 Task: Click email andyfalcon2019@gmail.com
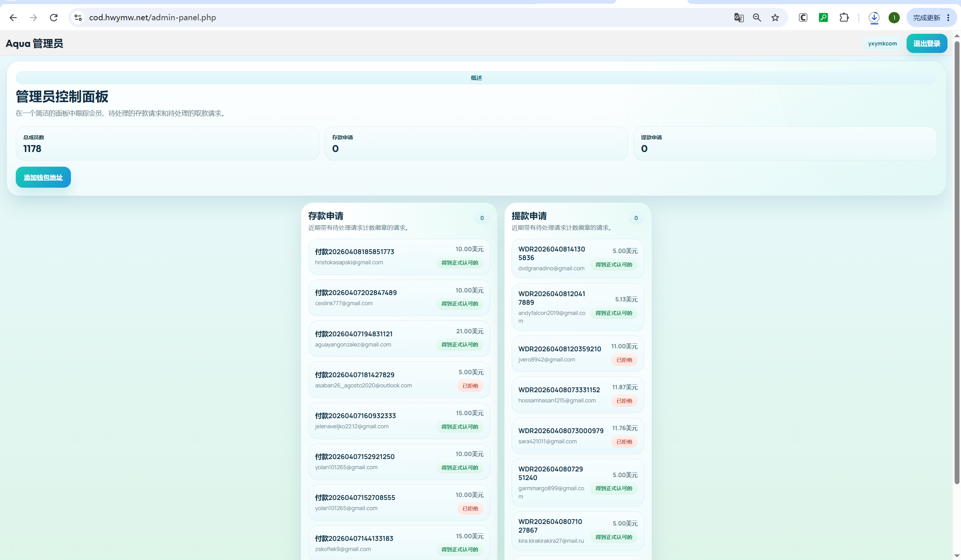pyautogui.click(x=551, y=317)
